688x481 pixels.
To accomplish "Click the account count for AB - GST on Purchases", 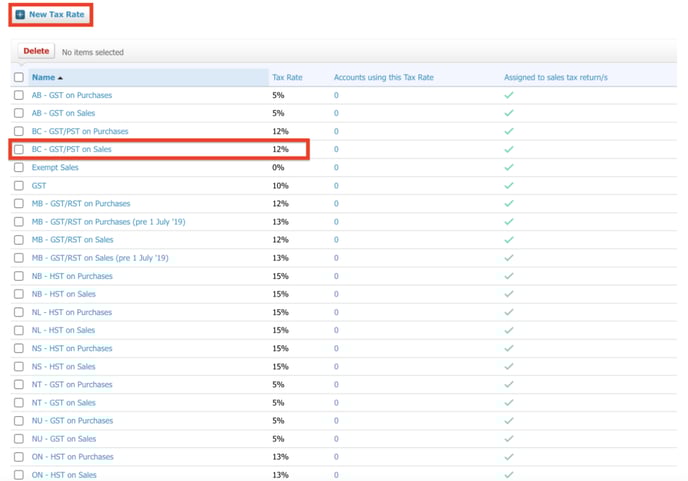I will tap(336, 95).
